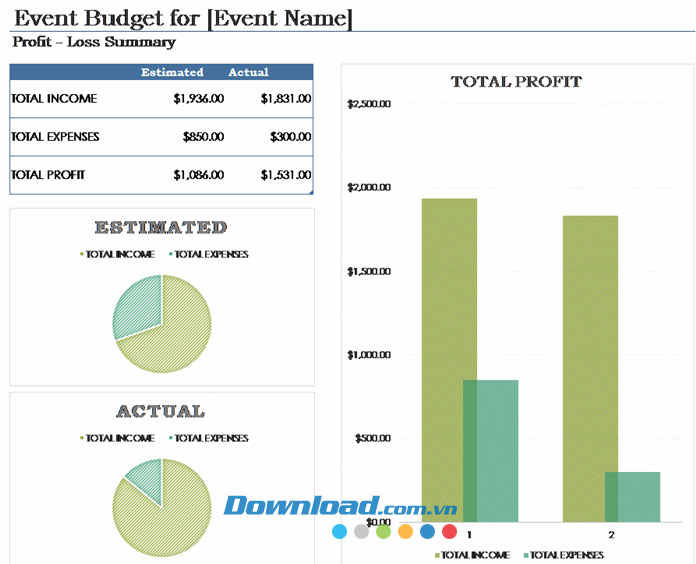Image resolution: width=696 pixels, height=564 pixels.
Task: Click the $2,500.00 axis label
Action: coord(369,104)
